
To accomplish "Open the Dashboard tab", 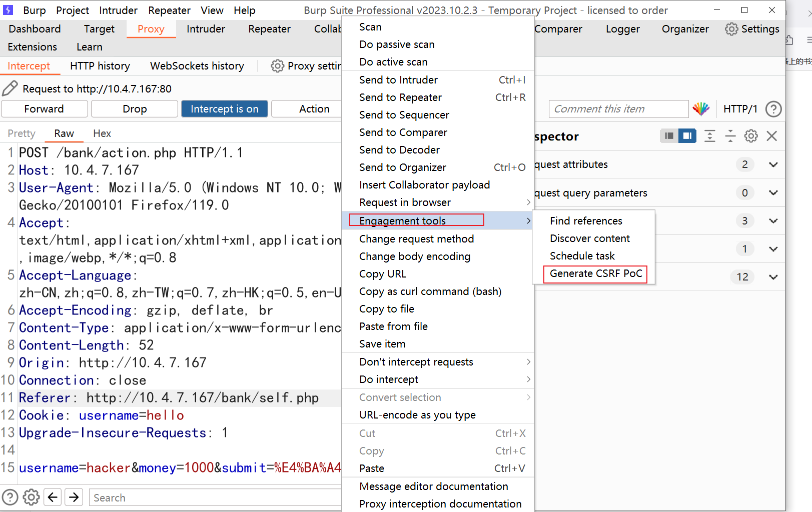I will [x=35, y=29].
